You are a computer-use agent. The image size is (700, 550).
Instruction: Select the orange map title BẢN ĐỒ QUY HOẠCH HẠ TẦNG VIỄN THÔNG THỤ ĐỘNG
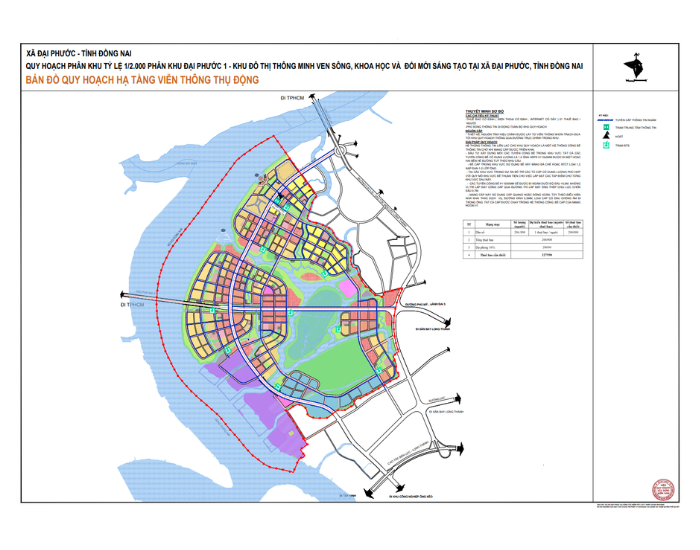pyautogui.click(x=142, y=80)
